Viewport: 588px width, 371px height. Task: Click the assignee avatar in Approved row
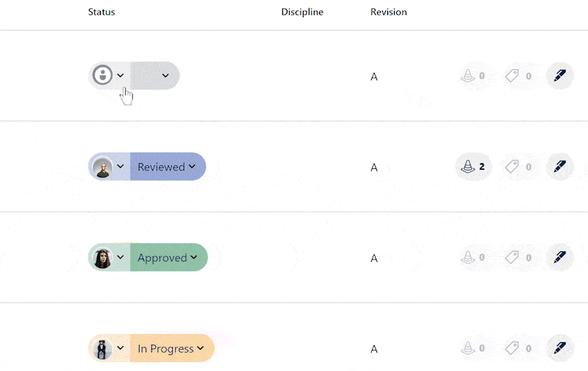103,258
